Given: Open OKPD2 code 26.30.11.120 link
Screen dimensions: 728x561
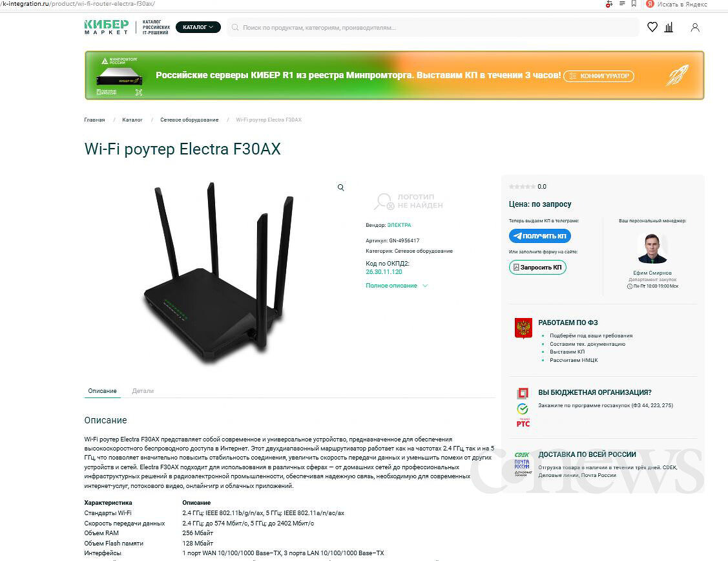Looking at the screenshot, I should click(x=384, y=272).
